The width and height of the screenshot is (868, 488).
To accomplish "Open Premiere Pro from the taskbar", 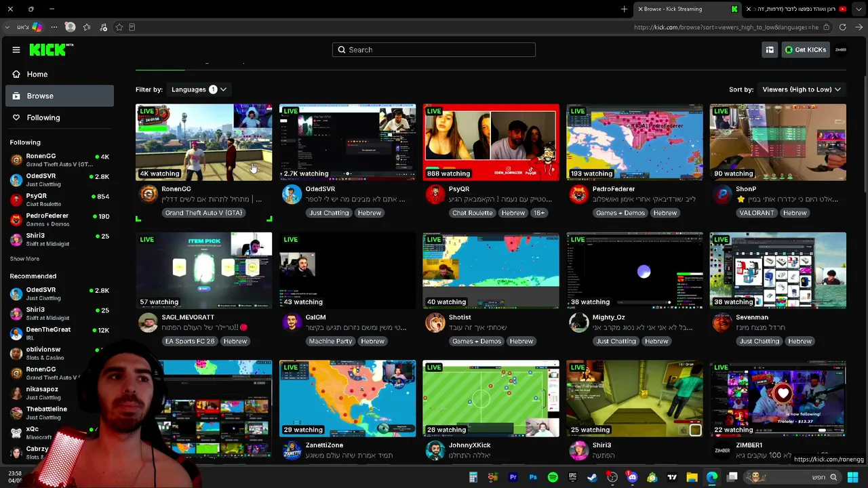I will tap(513, 477).
